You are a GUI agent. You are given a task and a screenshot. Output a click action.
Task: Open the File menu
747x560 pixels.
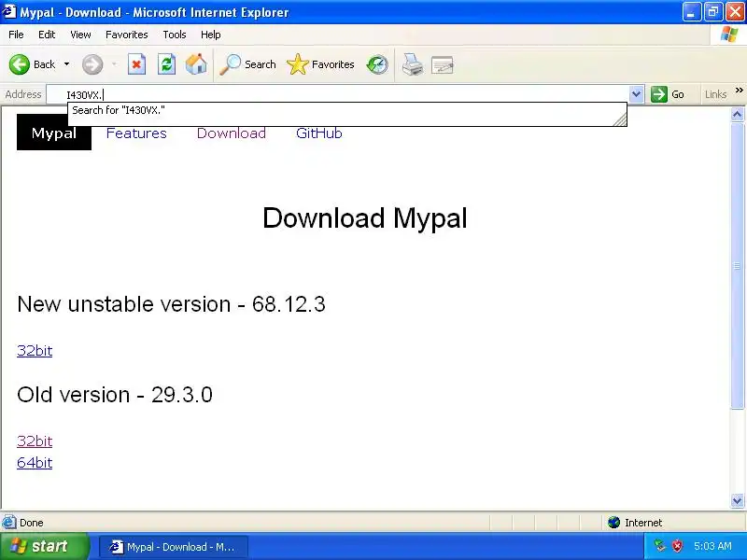tap(16, 35)
